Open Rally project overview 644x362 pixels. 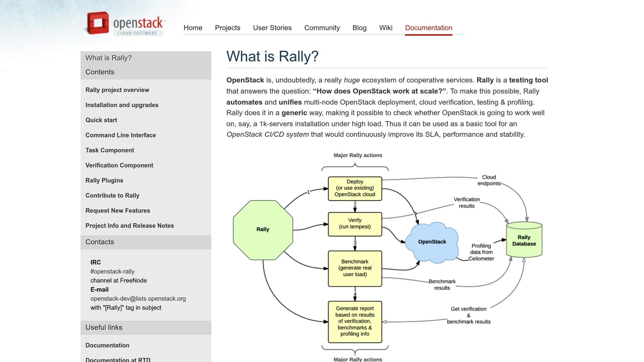[x=117, y=90]
